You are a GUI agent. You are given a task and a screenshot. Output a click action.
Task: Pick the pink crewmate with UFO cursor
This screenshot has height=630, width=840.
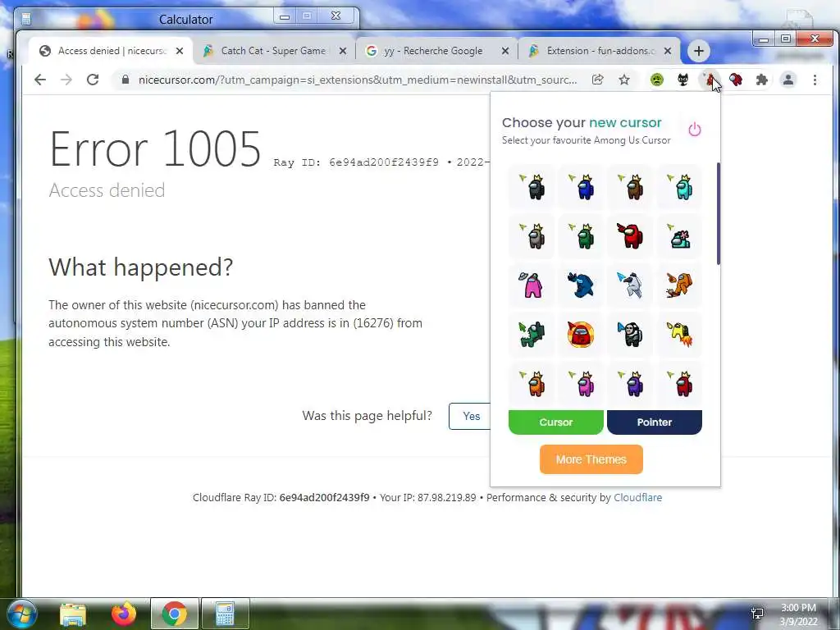(532, 285)
